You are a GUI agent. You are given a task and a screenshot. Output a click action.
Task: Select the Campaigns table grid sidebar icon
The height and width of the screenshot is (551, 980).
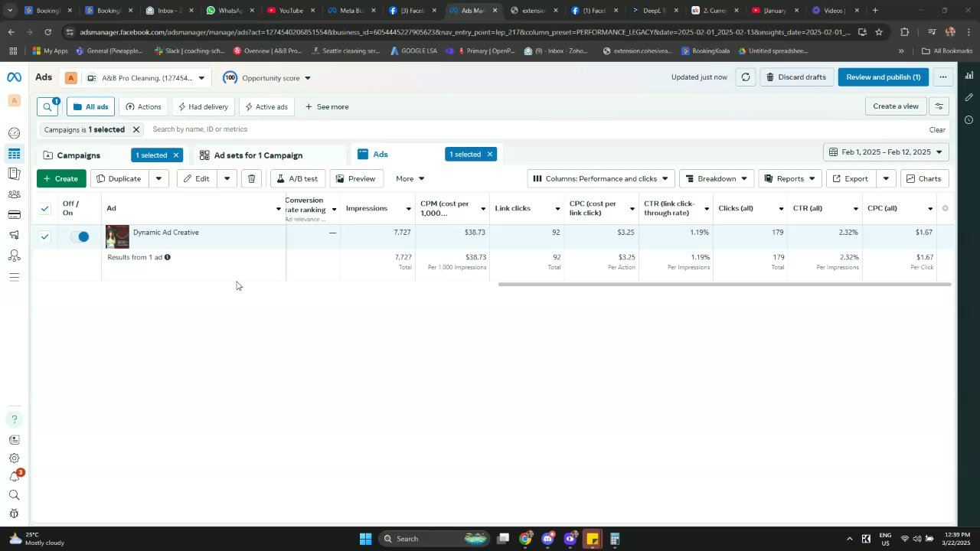(x=14, y=154)
